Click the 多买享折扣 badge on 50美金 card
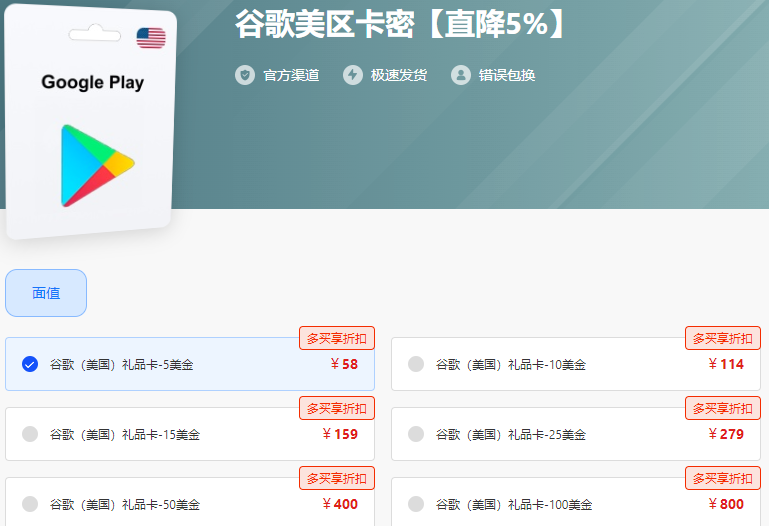The image size is (769, 526). point(337,478)
